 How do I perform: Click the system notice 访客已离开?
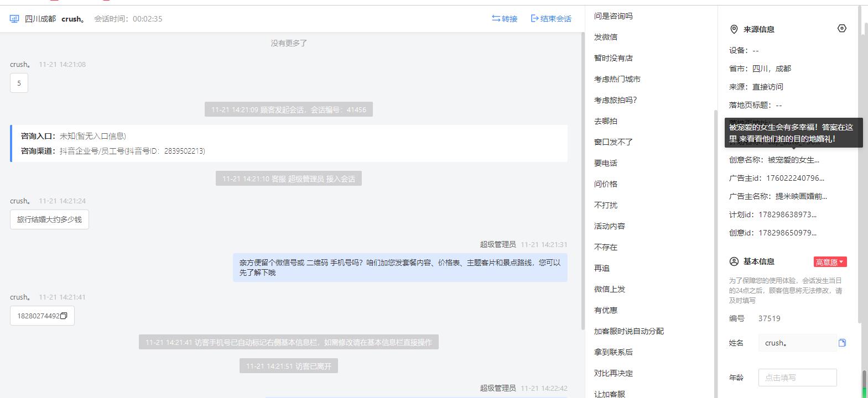[x=289, y=366]
